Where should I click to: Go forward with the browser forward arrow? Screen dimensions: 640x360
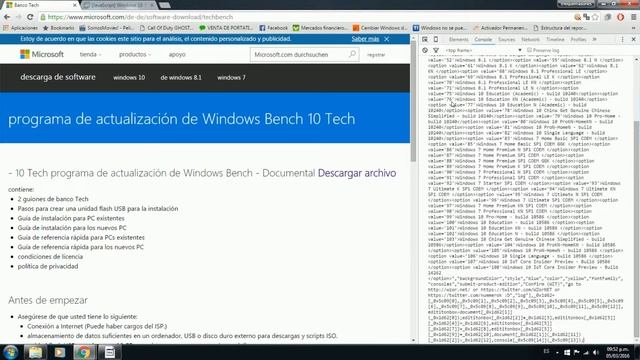coord(18,17)
